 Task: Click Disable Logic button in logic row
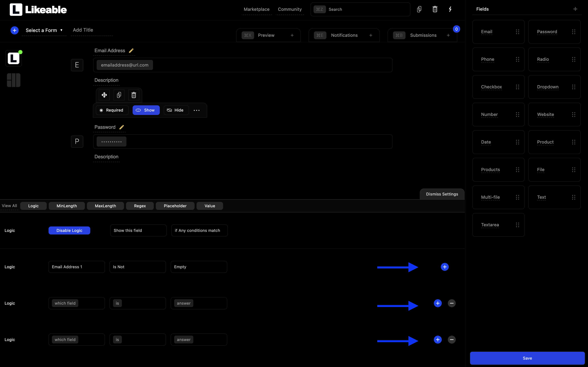click(69, 230)
